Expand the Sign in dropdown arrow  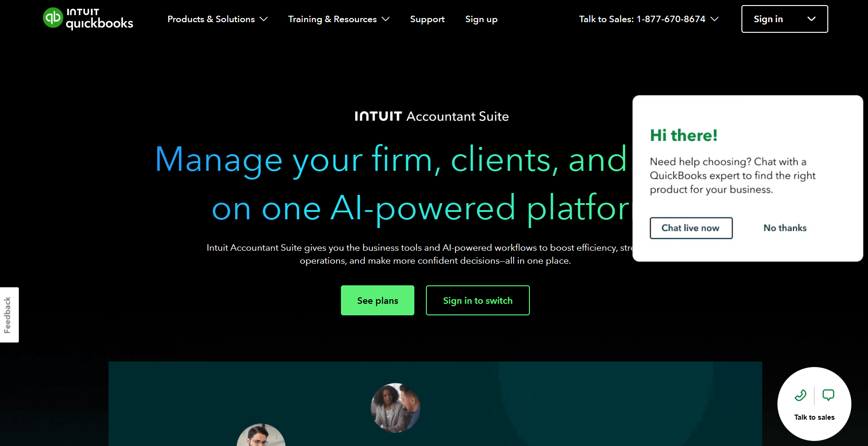tap(811, 19)
